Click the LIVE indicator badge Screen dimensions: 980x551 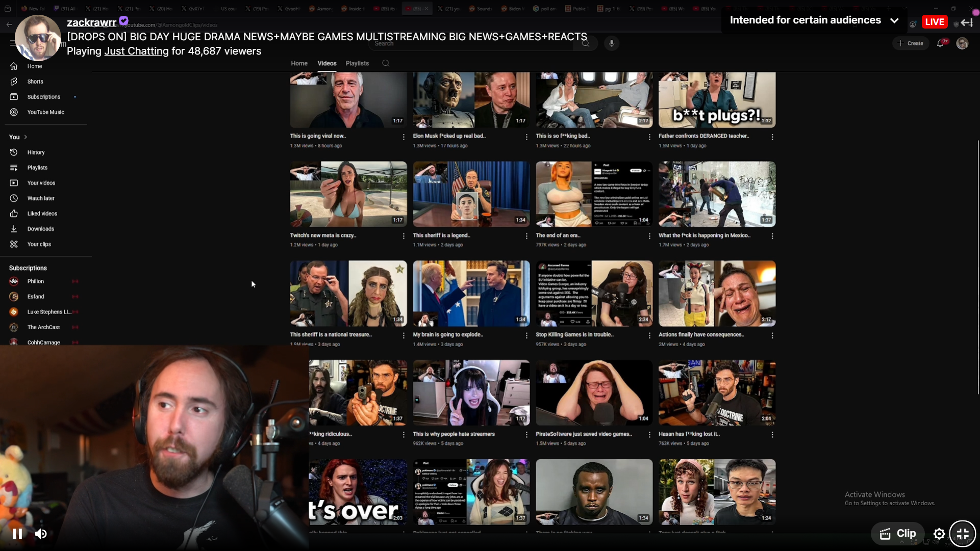pos(935,22)
